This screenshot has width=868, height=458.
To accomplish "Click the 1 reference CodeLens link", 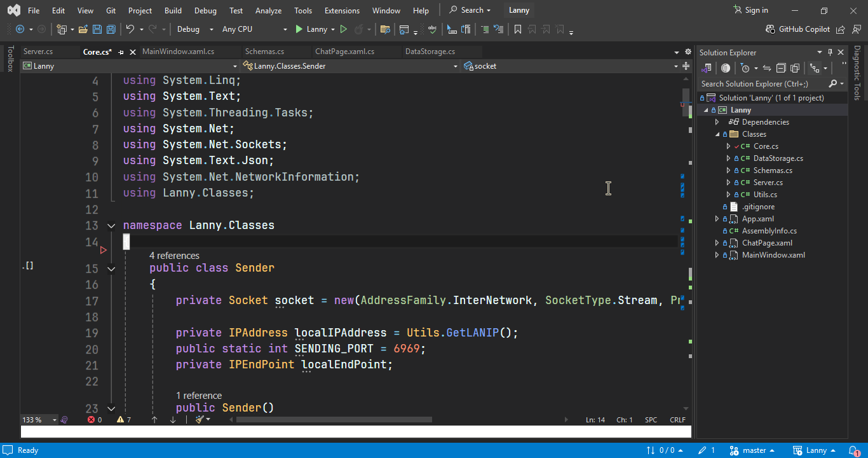I will coord(199,396).
